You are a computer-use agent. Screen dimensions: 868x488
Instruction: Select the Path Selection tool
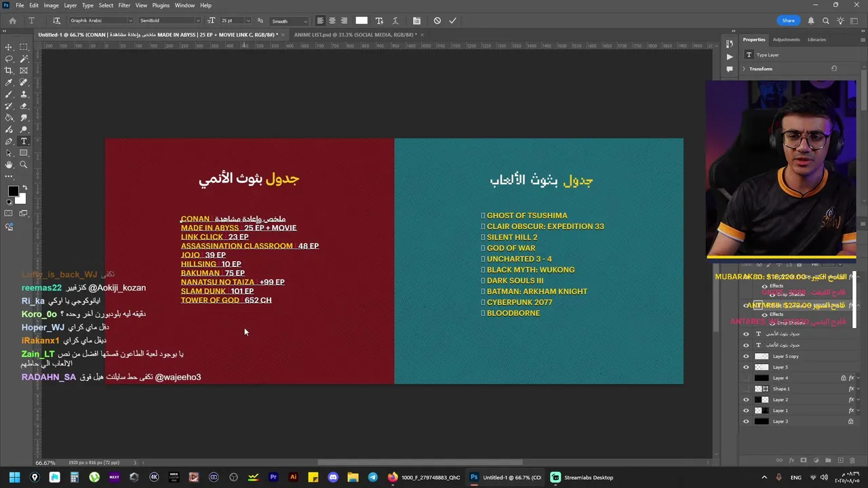pyautogui.click(x=9, y=153)
